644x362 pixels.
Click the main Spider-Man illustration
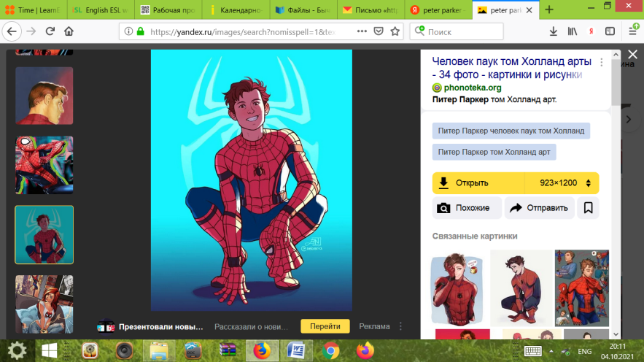click(252, 180)
